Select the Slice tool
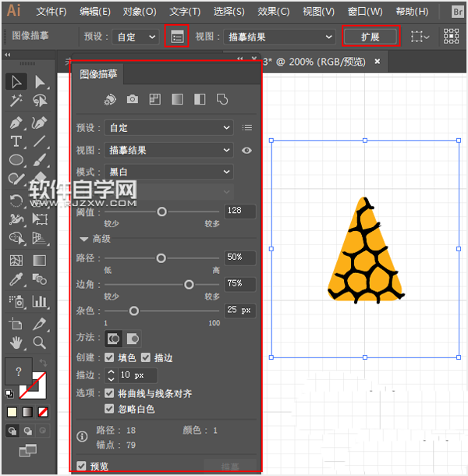The height and width of the screenshot is (476, 468). pyautogui.click(x=40, y=324)
